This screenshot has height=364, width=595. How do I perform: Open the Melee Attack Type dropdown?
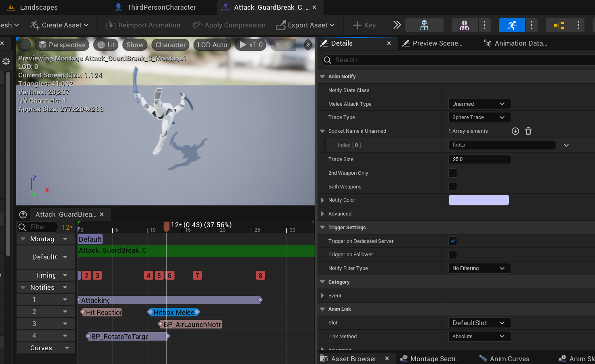(x=479, y=104)
